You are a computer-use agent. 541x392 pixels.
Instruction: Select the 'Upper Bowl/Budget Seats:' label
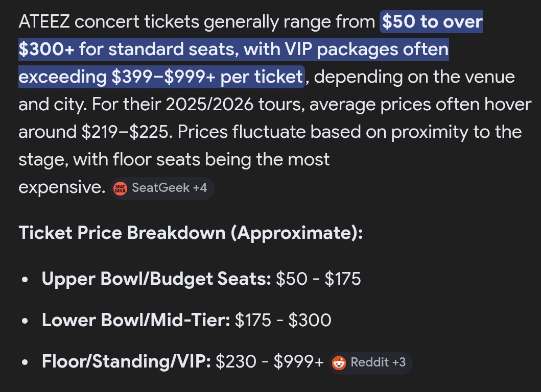[x=156, y=279]
